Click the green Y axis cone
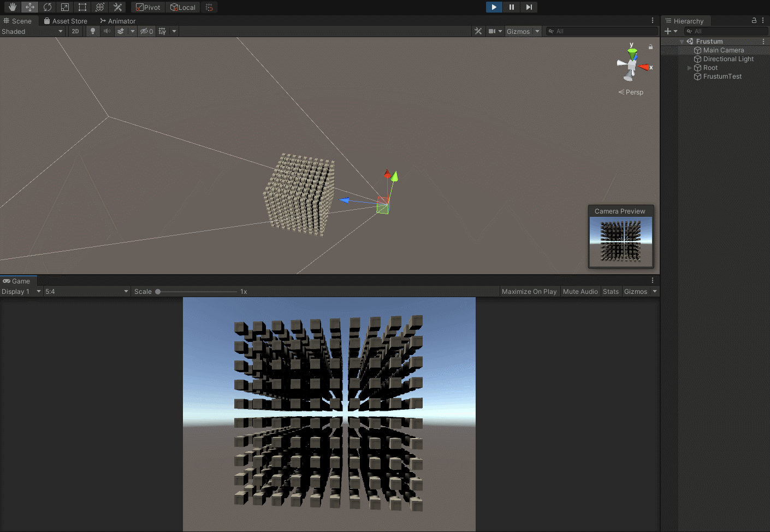Viewport: 770px width, 532px height. coord(632,54)
